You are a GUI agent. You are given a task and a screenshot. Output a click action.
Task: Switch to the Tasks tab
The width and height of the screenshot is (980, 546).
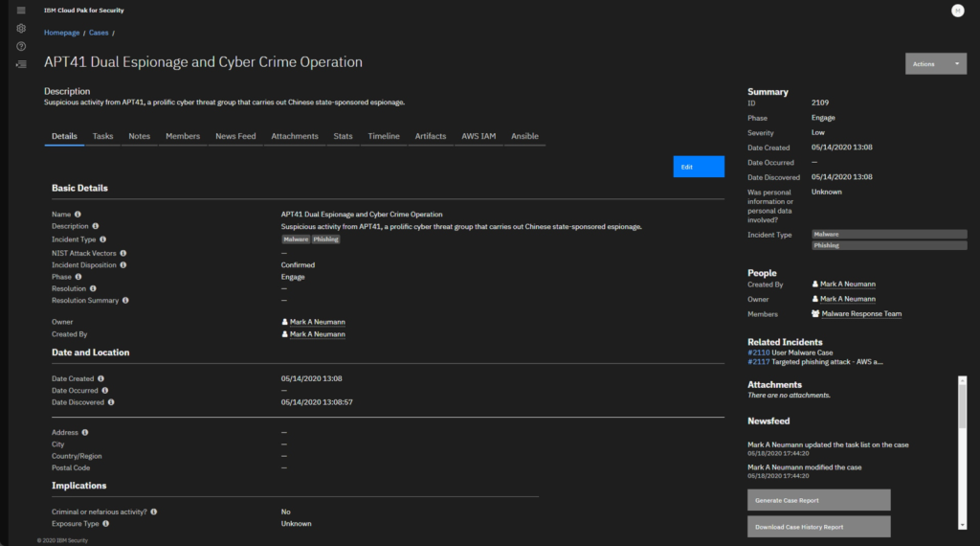pyautogui.click(x=103, y=136)
